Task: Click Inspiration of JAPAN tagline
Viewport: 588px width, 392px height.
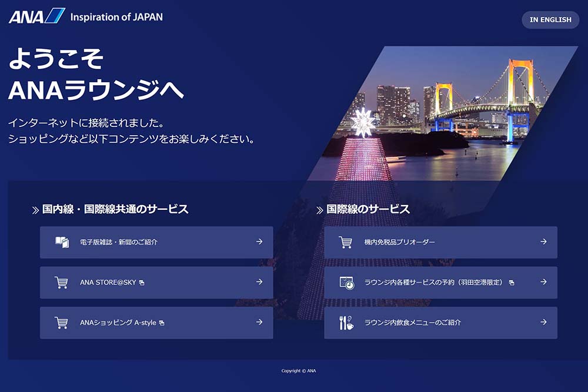Action: (116, 17)
